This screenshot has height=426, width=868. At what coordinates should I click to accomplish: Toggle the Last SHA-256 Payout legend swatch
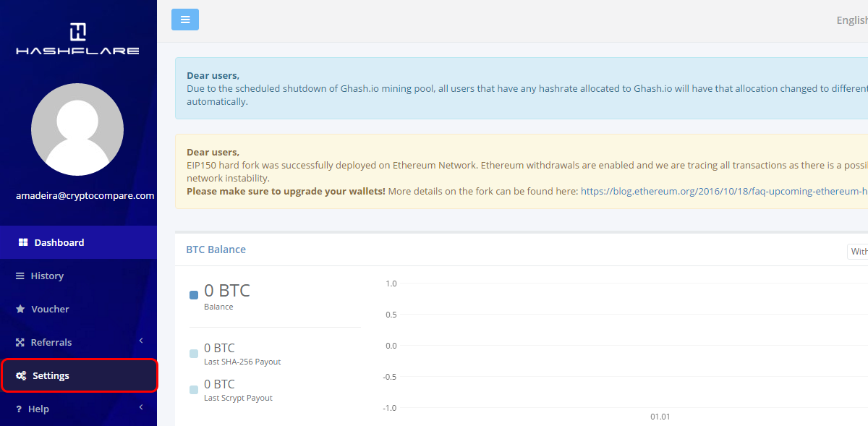(x=194, y=354)
